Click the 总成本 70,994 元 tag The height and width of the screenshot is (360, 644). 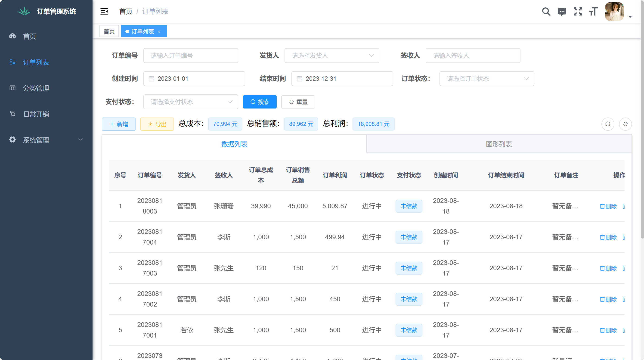coord(225,124)
